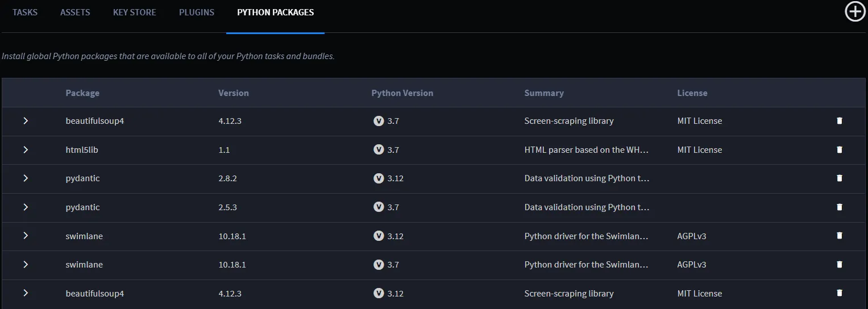Sort by Version column header

[234, 93]
